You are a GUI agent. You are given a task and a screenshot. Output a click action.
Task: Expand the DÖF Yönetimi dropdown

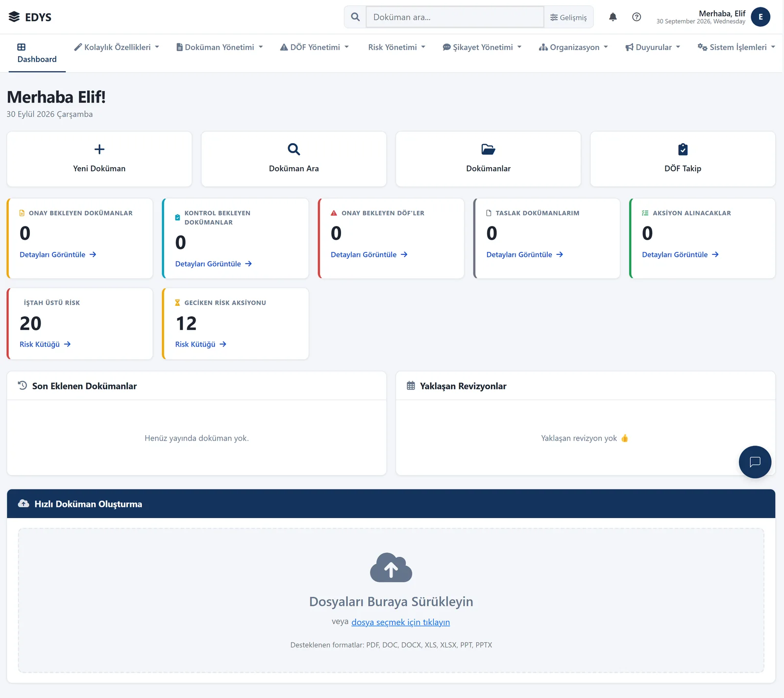(315, 47)
